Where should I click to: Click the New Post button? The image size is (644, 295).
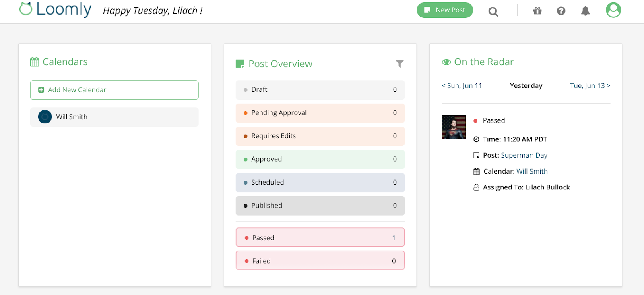pos(444,10)
